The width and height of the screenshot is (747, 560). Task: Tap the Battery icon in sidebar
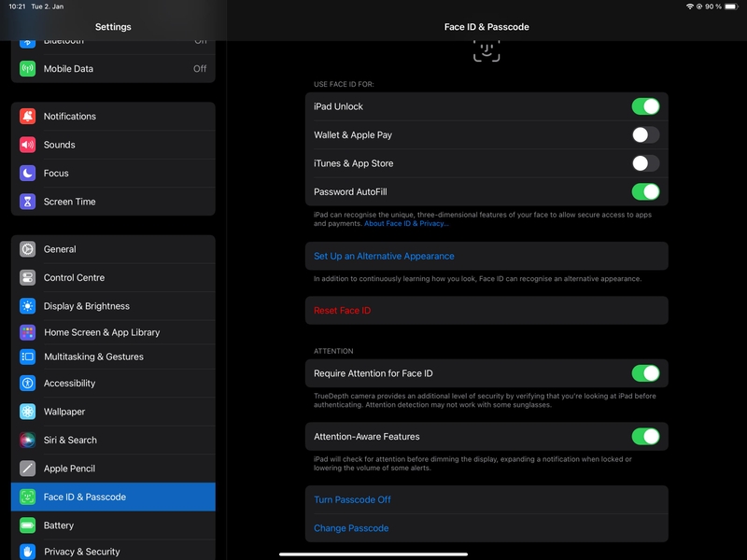28,525
